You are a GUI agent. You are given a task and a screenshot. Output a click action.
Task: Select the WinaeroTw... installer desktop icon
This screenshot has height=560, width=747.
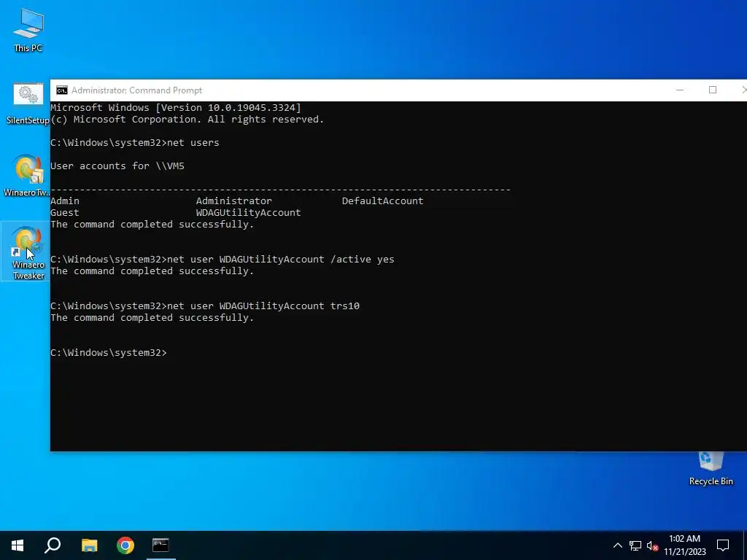pyautogui.click(x=27, y=176)
